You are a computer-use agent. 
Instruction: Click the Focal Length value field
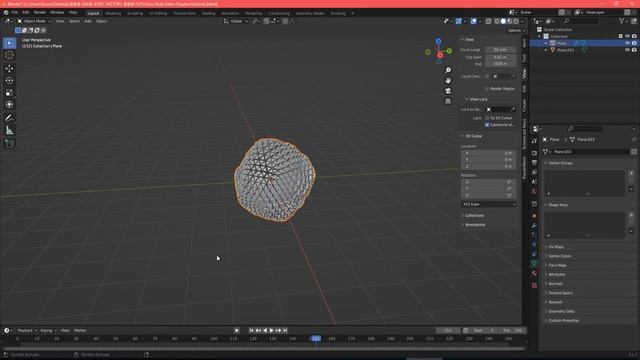(x=500, y=50)
